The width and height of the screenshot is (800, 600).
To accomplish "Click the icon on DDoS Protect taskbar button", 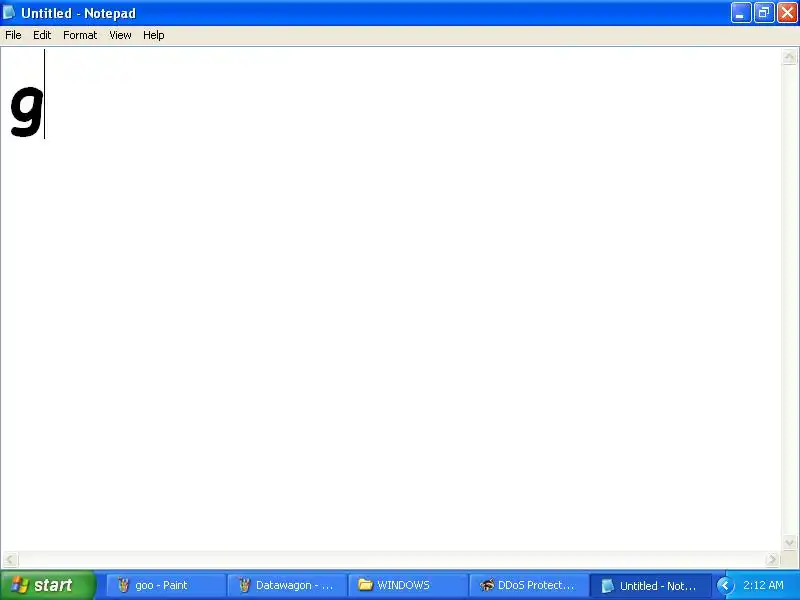I will [x=487, y=585].
